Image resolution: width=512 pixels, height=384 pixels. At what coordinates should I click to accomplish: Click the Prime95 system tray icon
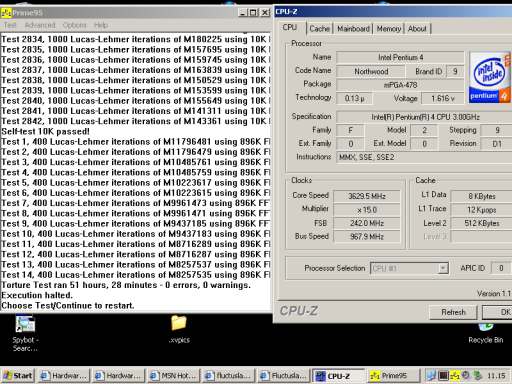[x=455, y=376]
